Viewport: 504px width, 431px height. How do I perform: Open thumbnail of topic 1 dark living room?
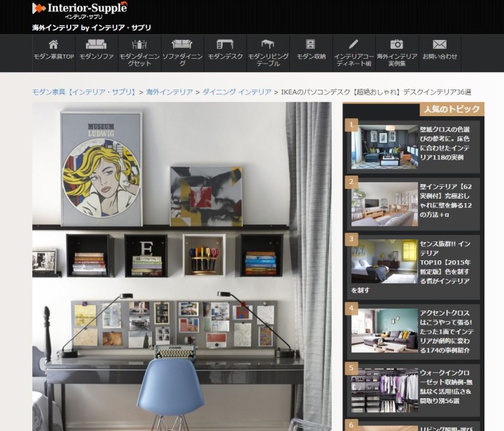[x=384, y=147]
